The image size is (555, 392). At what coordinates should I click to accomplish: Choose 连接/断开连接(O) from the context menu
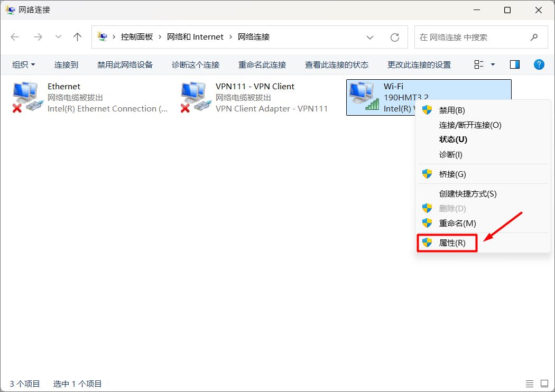(x=483, y=125)
